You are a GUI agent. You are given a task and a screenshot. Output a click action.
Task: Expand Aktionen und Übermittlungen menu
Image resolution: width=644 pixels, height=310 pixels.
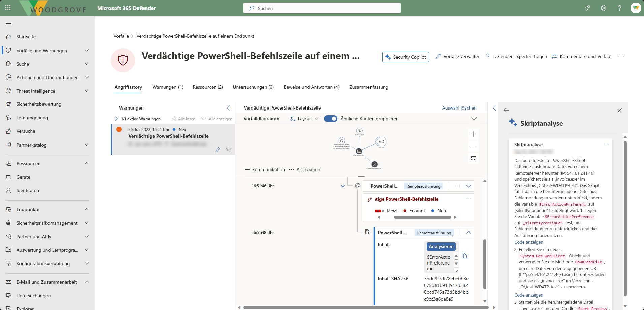87,77
